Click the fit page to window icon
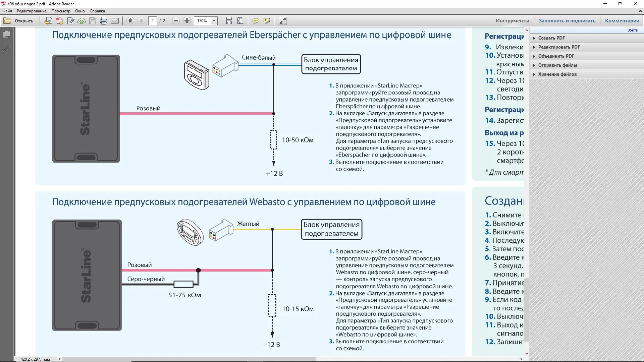Image resolution: width=644 pixels, height=362 pixels. point(240,21)
